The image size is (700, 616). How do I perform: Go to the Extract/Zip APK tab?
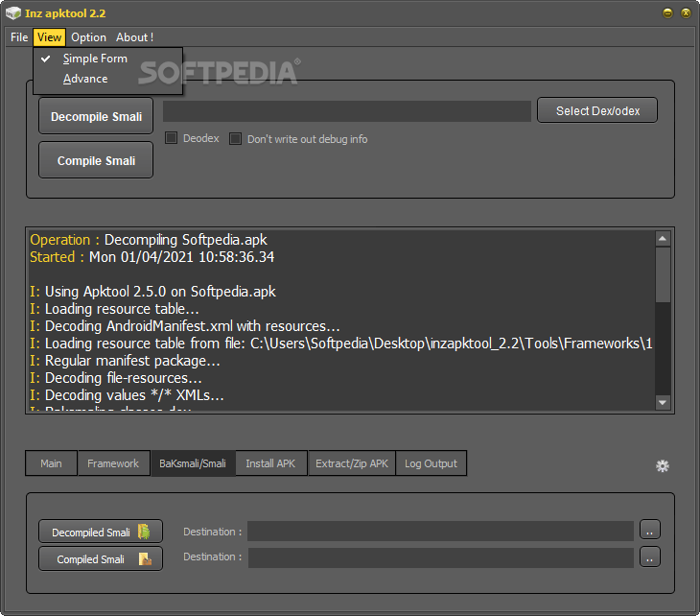pos(352,463)
